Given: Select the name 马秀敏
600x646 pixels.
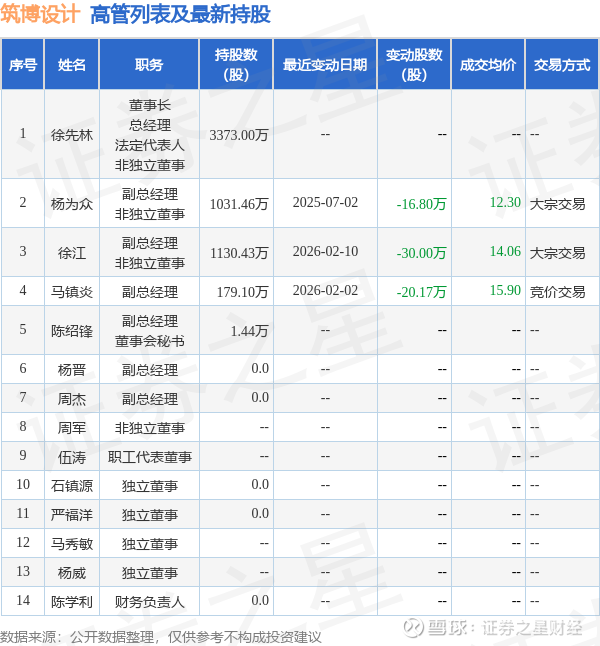Looking at the screenshot, I should point(72,544).
